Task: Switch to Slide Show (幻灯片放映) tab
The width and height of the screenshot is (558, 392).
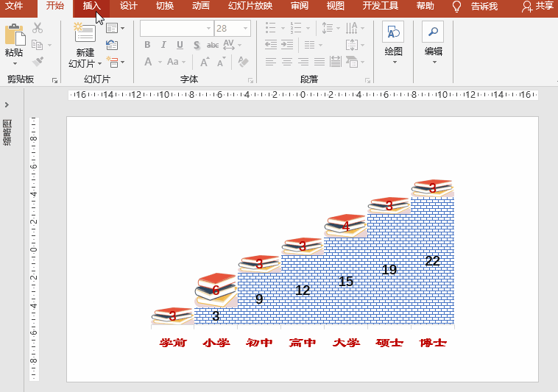Action: pos(250,6)
